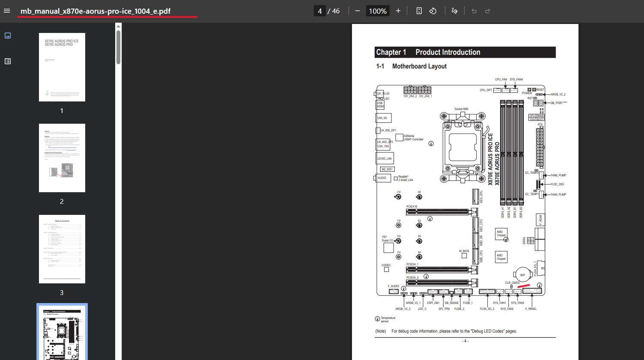
Task: Click the FAN6_PUMP label
Action: pyautogui.click(x=558, y=176)
